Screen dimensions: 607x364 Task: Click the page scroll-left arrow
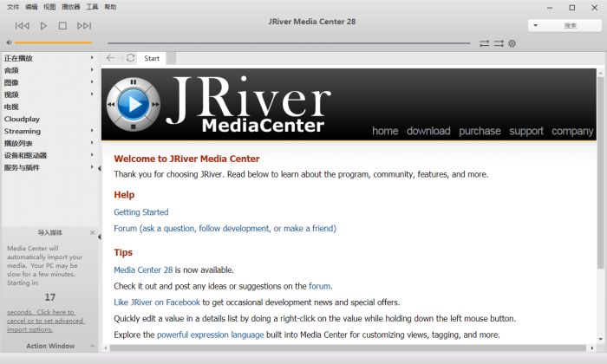105,348
